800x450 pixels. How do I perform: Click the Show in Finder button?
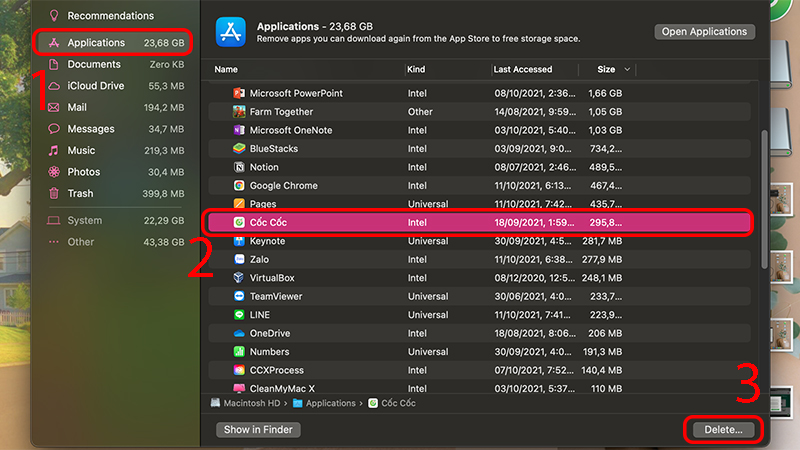(258, 430)
